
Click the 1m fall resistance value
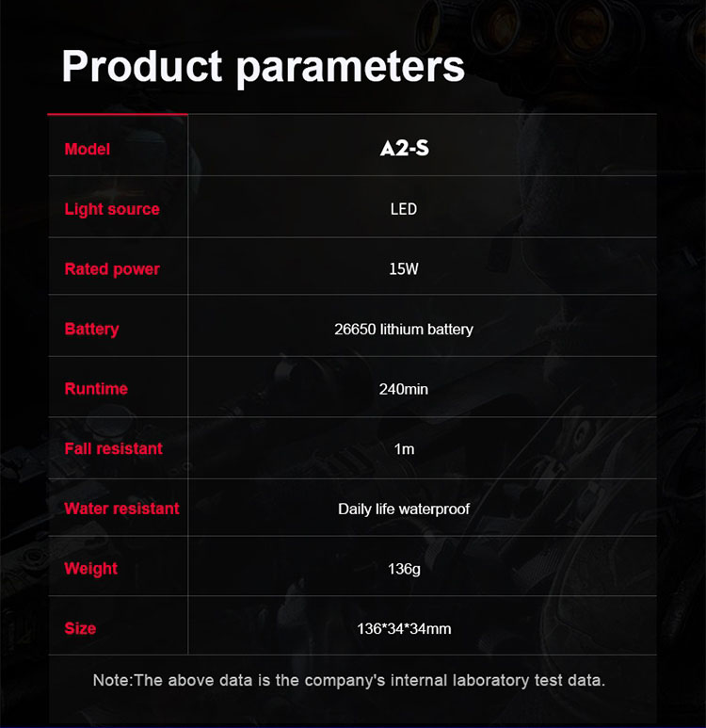point(404,449)
